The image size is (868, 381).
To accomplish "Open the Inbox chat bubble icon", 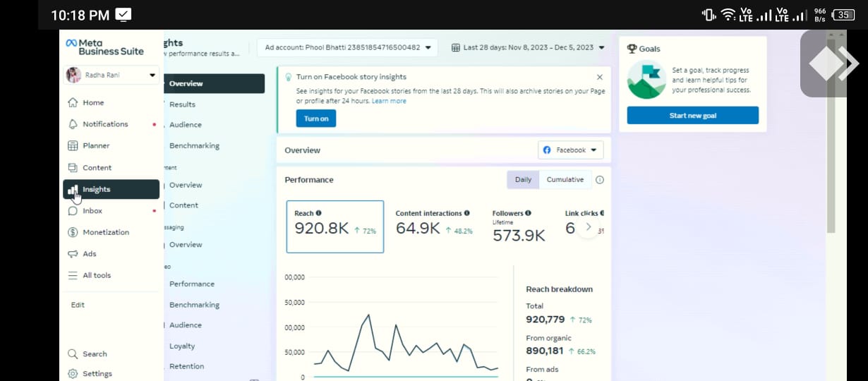I will click(73, 211).
